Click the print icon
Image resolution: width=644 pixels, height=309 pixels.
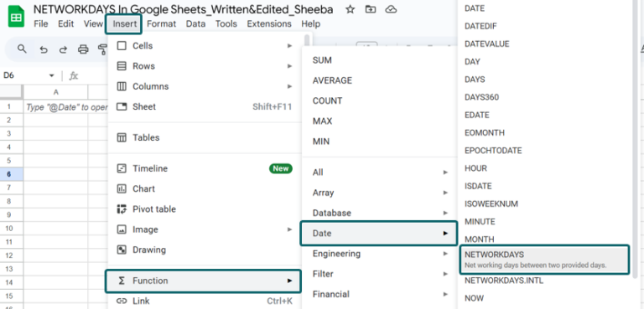pyautogui.click(x=83, y=49)
